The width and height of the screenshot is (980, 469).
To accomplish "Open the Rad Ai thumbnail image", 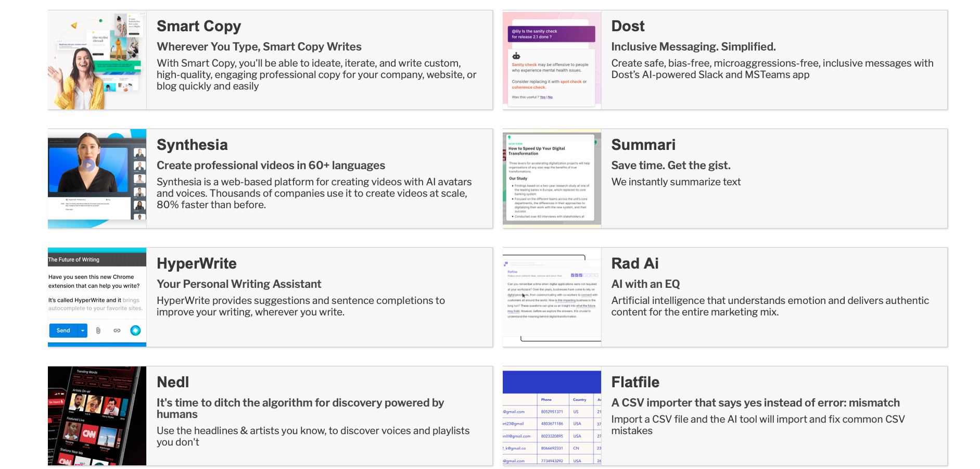I will point(552,297).
